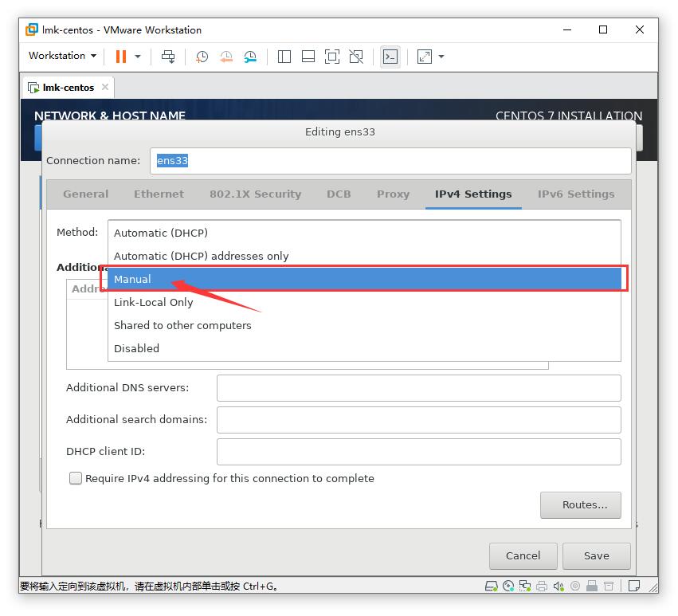The width and height of the screenshot is (678, 616).
Task: Open the Proxy tab
Action: click(393, 194)
